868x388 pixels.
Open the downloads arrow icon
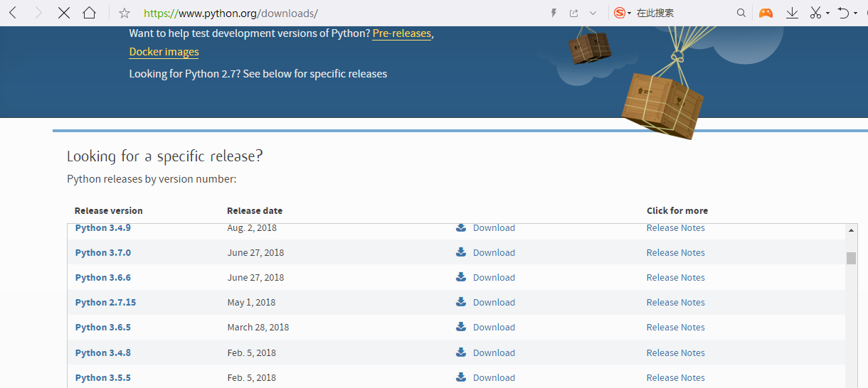(792, 13)
